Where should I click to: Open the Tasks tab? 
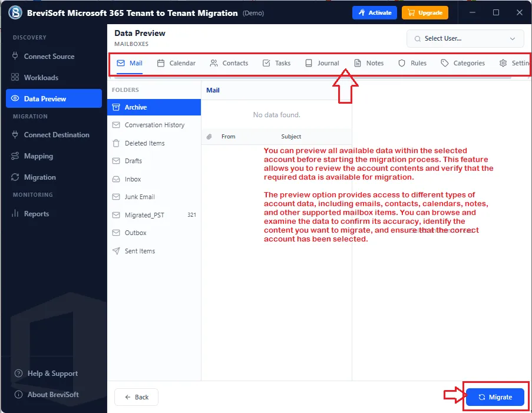[276, 63]
